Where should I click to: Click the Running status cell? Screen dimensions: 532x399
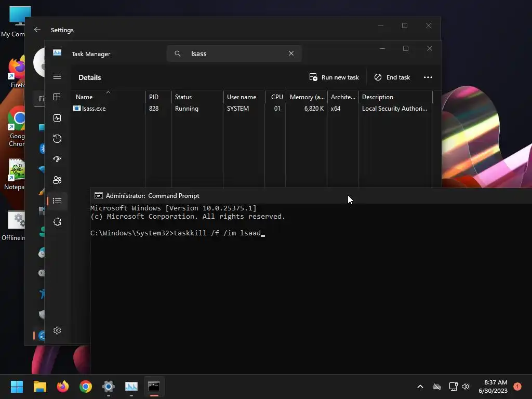187,109
